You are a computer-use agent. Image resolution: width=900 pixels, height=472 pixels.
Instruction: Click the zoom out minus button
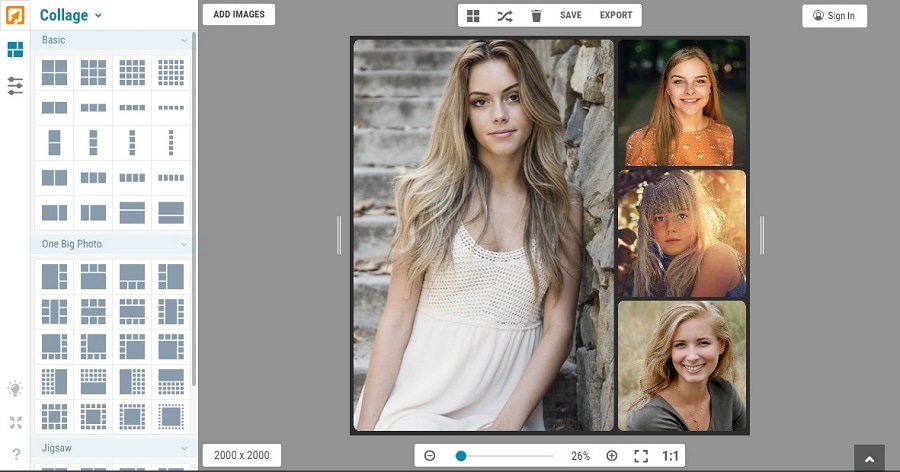coord(430,456)
